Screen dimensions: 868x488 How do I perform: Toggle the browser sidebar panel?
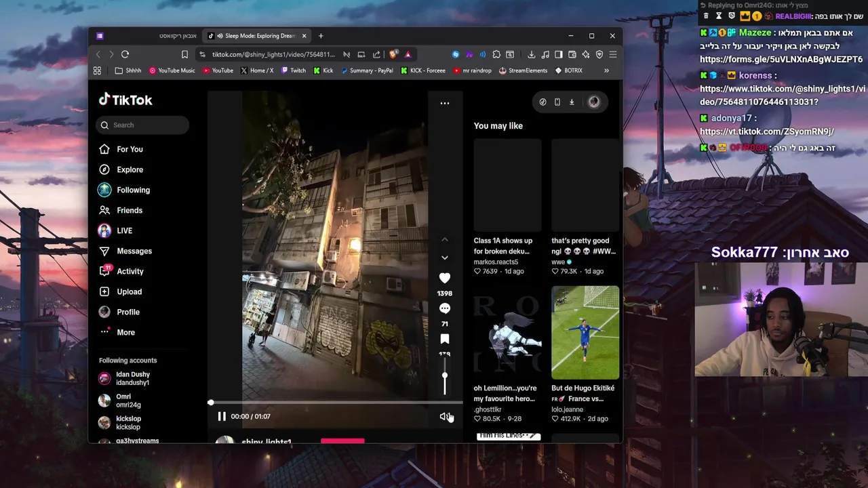[x=559, y=54]
